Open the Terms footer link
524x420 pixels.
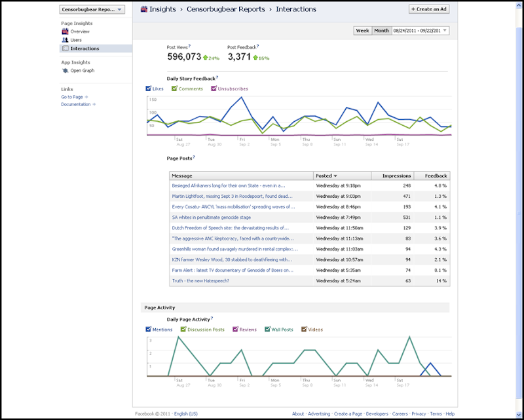436,414
